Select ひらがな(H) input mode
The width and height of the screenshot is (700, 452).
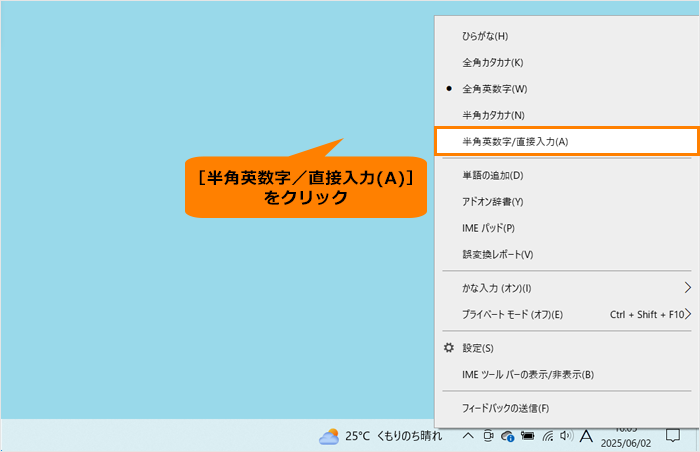[566, 36]
